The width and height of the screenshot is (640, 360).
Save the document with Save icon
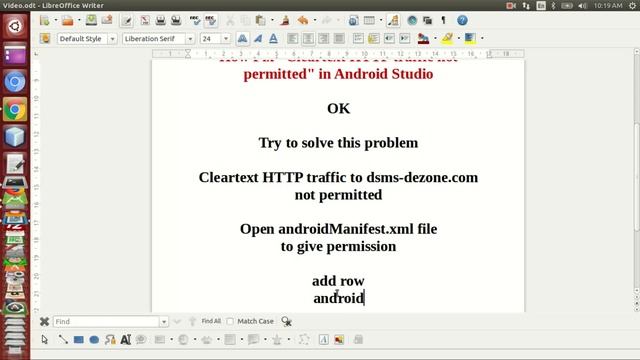point(91,20)
